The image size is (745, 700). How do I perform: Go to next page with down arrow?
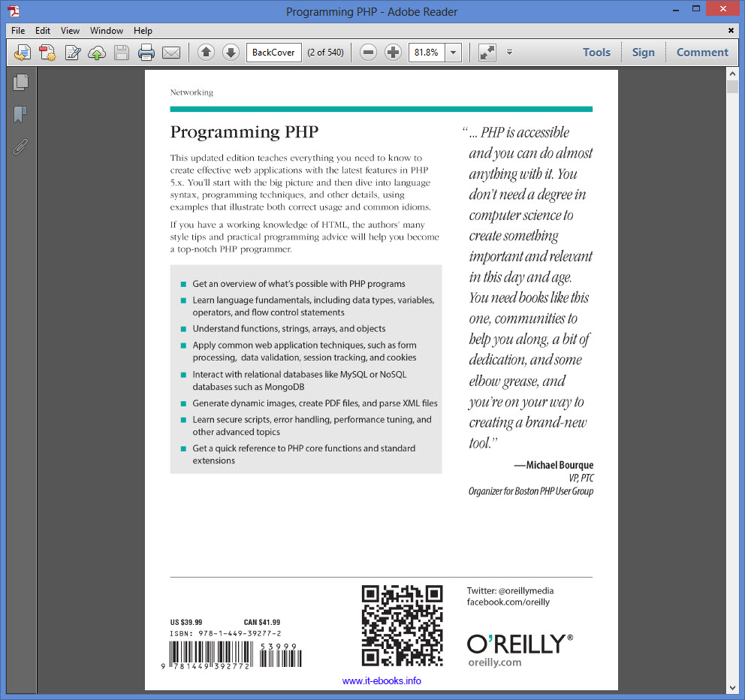pos(231,53)
